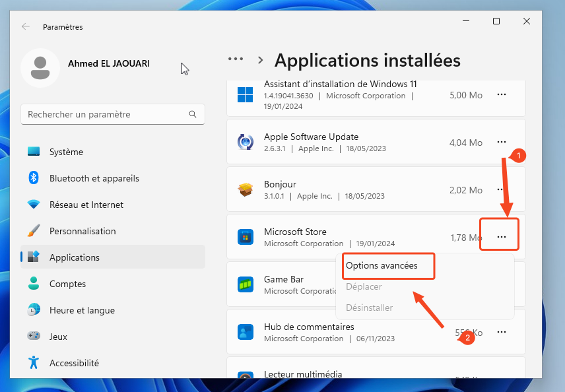The width and height of the screenshot is (565, 392).
Task: Open the three-dot menu for Apple Software Update
Action: (501, 142)
